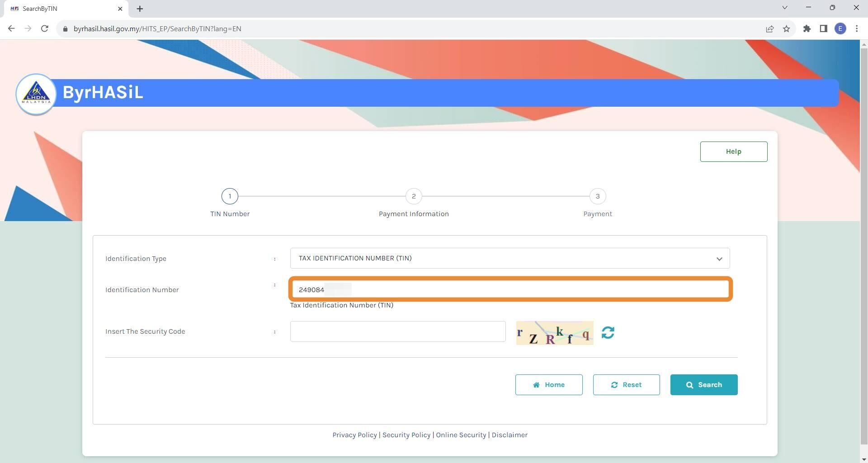Click the forward navigation arrow
868x463 pixels.
(28, 28)
